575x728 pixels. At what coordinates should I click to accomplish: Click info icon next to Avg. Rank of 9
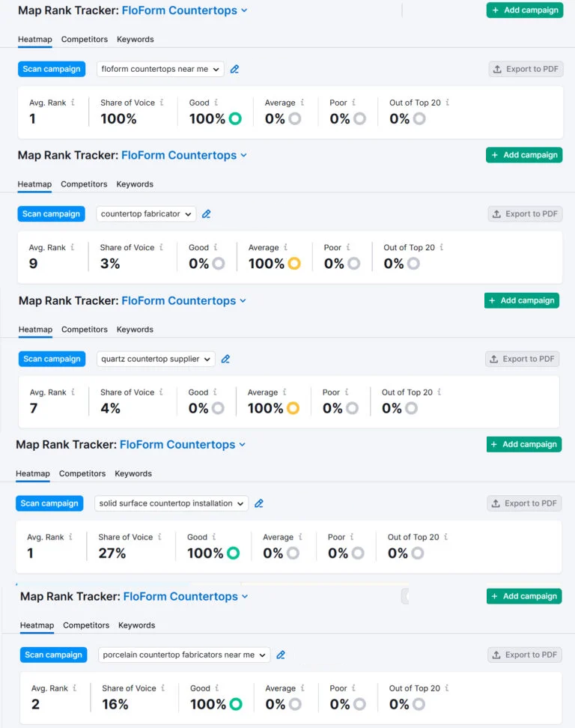pyautogui.click(x=73, y=247)
